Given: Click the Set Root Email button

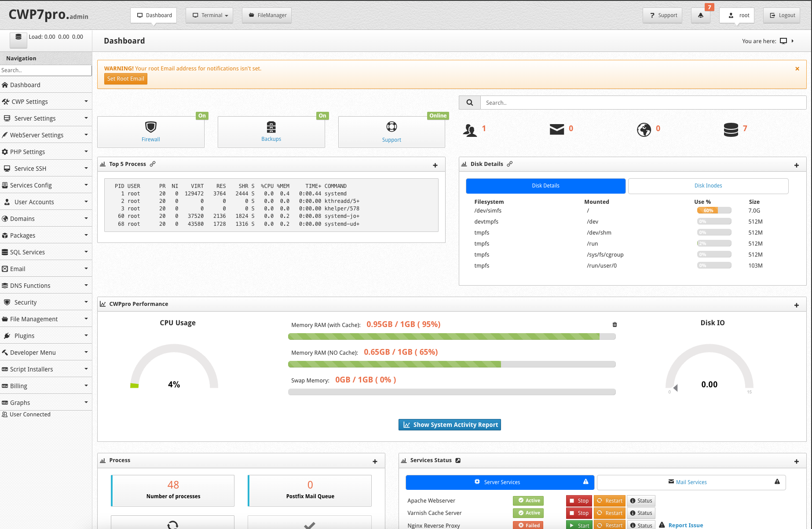Looking at the screenshot, I should pyautogui.click(x=126, y=79).
